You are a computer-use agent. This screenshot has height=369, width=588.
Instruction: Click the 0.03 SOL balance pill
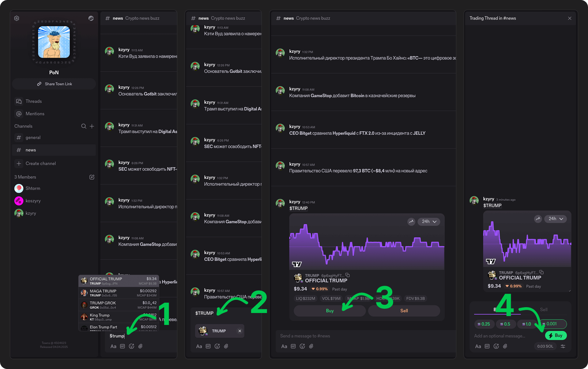click(545, 346)
